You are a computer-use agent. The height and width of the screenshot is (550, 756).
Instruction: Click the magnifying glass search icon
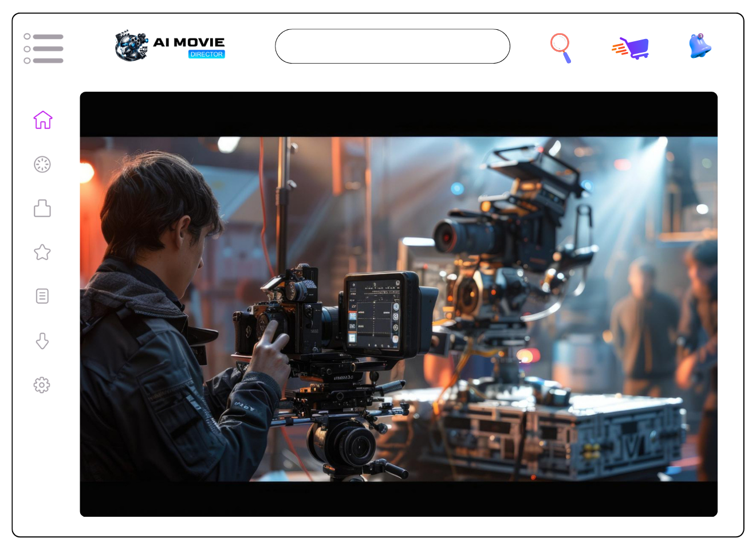pyautogui.click(x=561, y=48)
